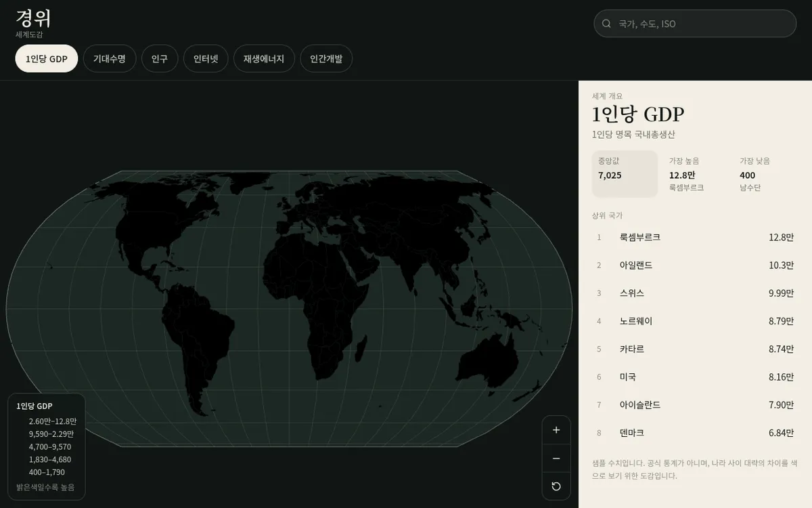Open the 노르웨이 row in top countries
The width and height of the screenshot is (812, 508).
coord(695,320)
